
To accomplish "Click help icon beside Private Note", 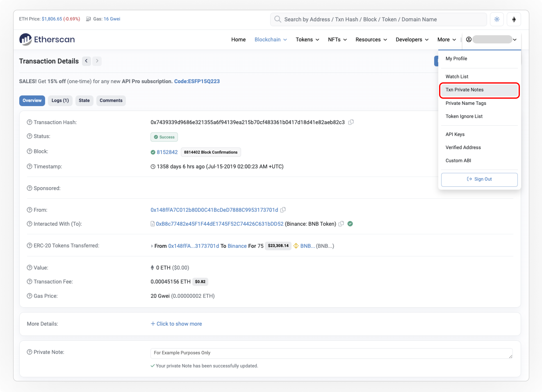I will (29, 352).
